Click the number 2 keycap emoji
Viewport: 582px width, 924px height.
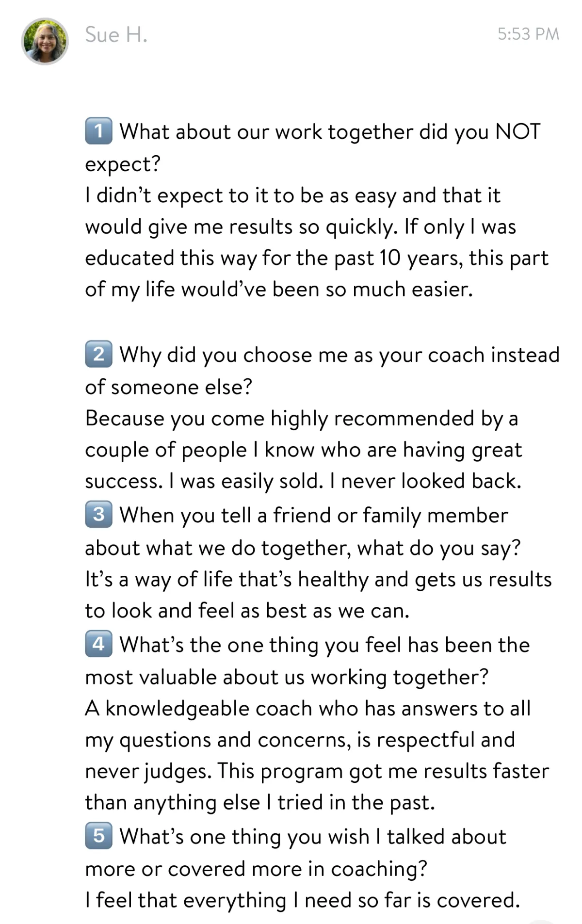tap(98, 354)
